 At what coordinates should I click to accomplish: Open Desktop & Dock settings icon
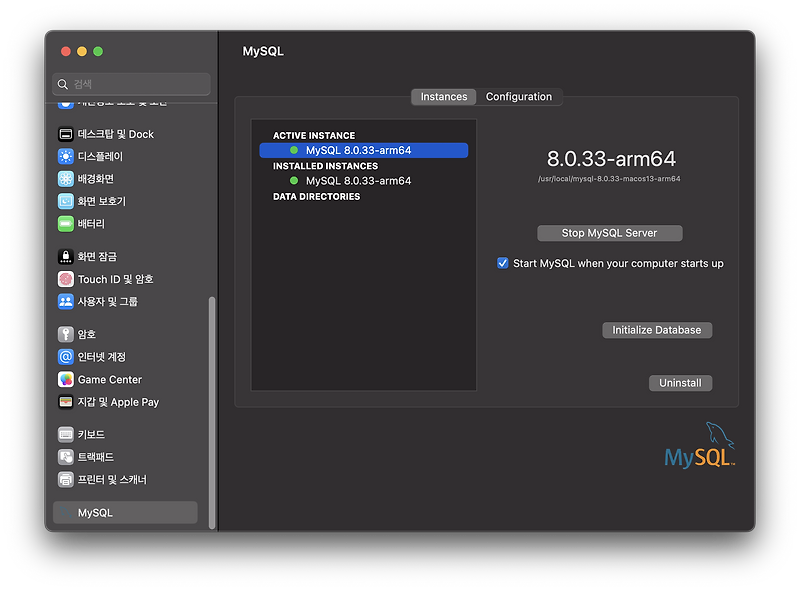(65, 134)
